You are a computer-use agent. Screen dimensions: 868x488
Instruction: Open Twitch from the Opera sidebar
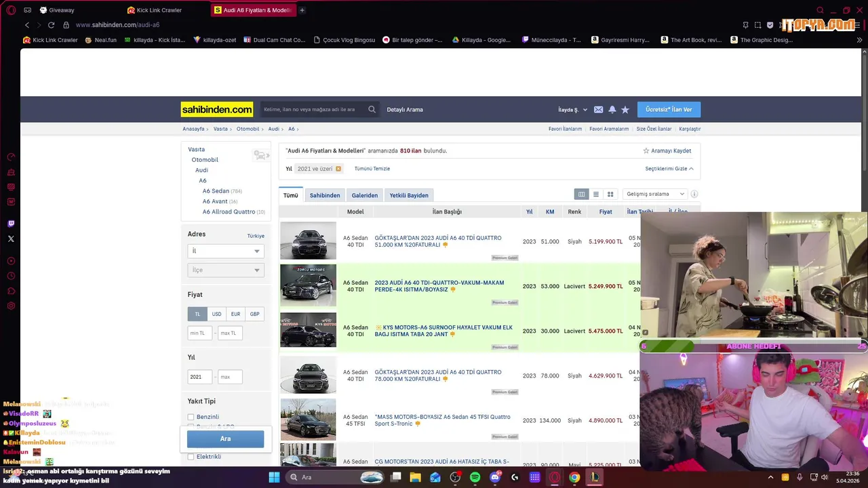tap(11, 224)
